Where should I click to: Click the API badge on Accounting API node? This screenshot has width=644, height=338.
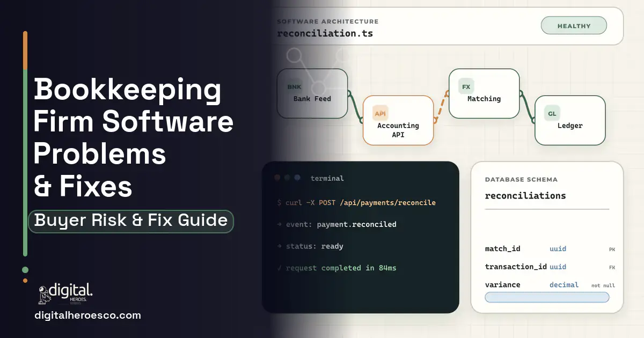click(x=380, y=113)
